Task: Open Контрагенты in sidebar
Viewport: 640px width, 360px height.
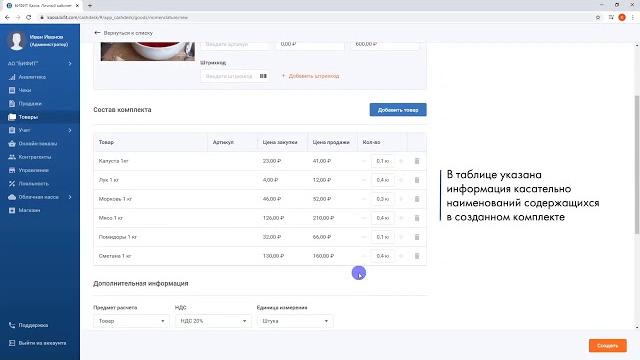Action: tap(35, 157)
